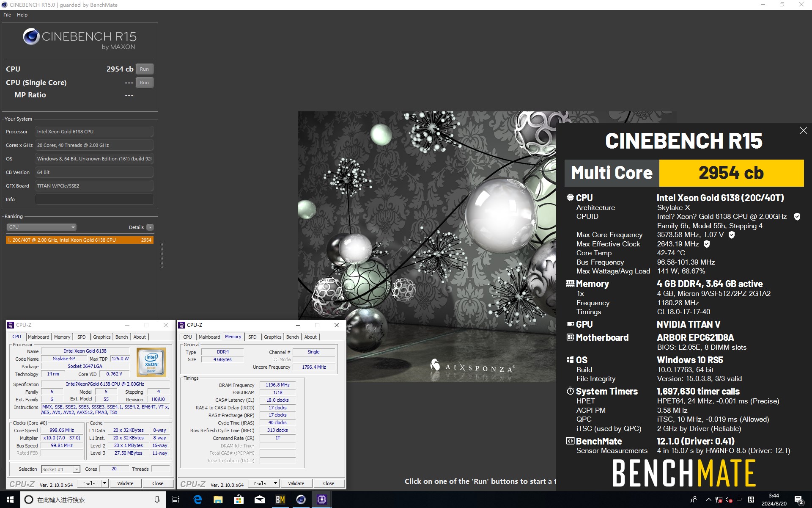Run the CPU multi-core benchmark

(x=145, y=69)
